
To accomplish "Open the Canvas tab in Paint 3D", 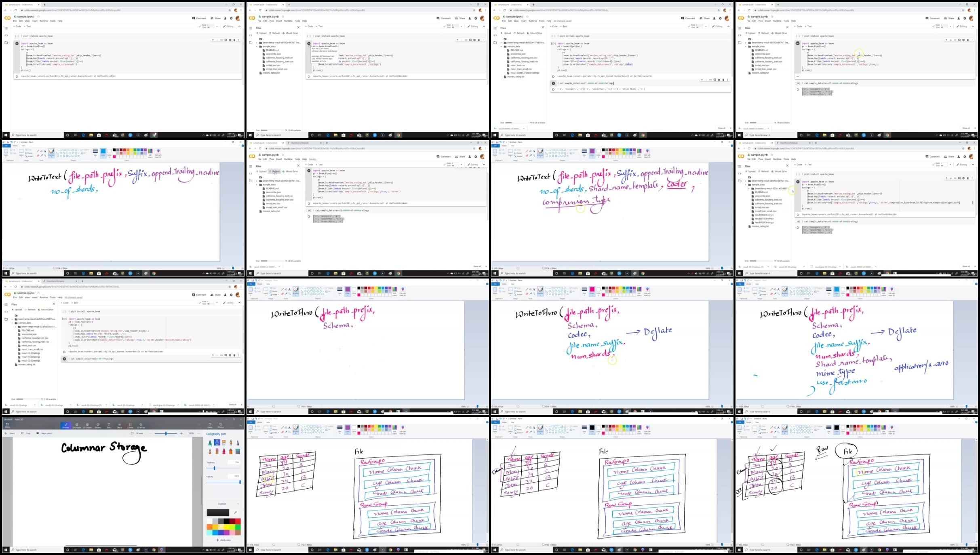I will [x=130, y=426].
